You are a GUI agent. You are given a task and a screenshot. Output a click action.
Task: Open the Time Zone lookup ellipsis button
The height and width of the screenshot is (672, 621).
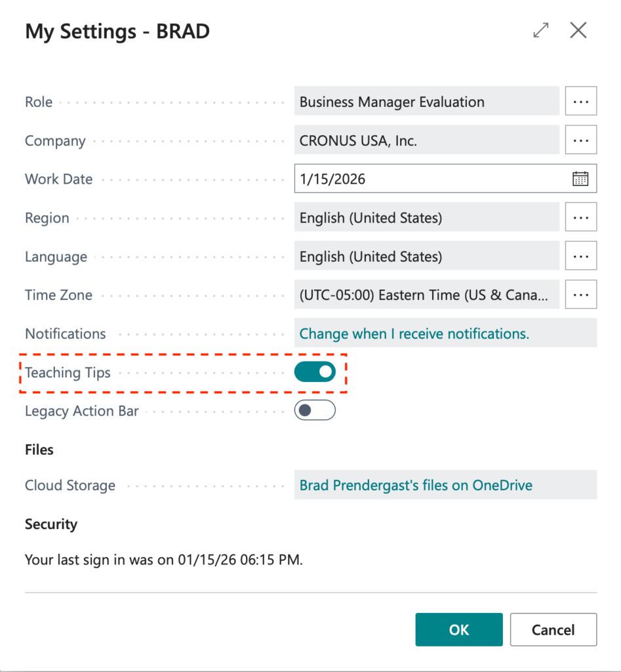(x=580, y=294)
